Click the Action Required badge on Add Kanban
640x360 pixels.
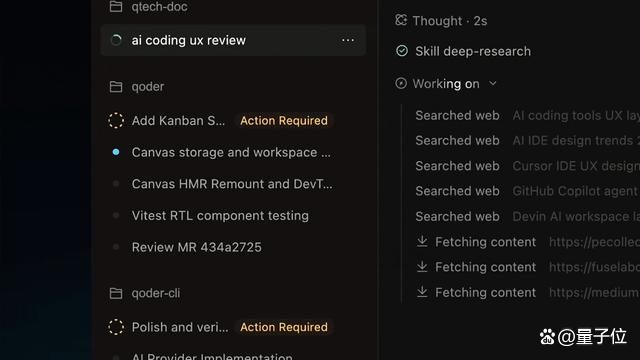point(284,121)
